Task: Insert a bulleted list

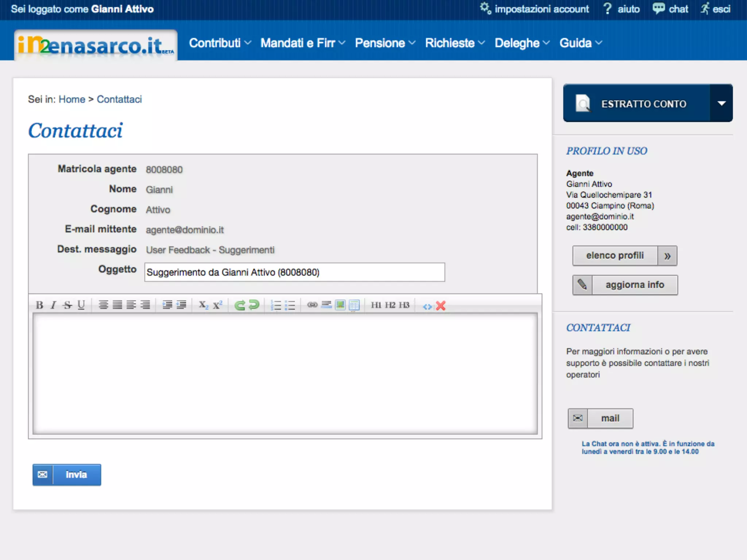Action: coord(290,305)
